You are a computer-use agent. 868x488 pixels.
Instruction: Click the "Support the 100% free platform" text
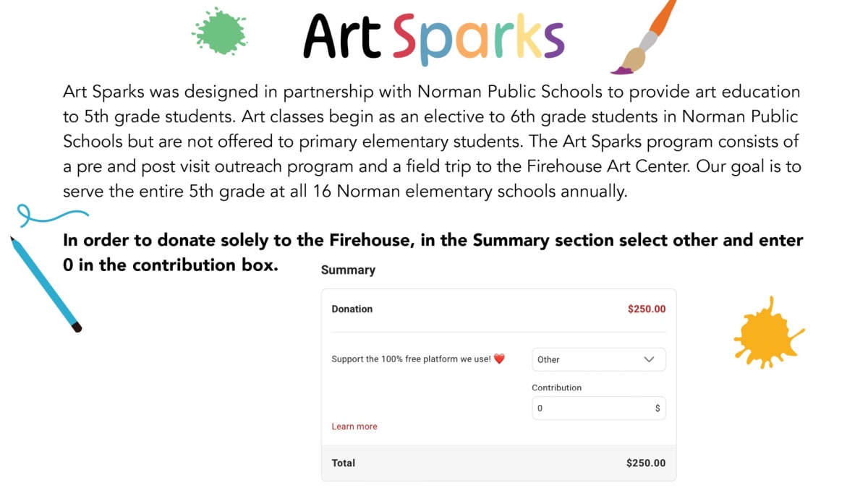(x=411, y=359)
